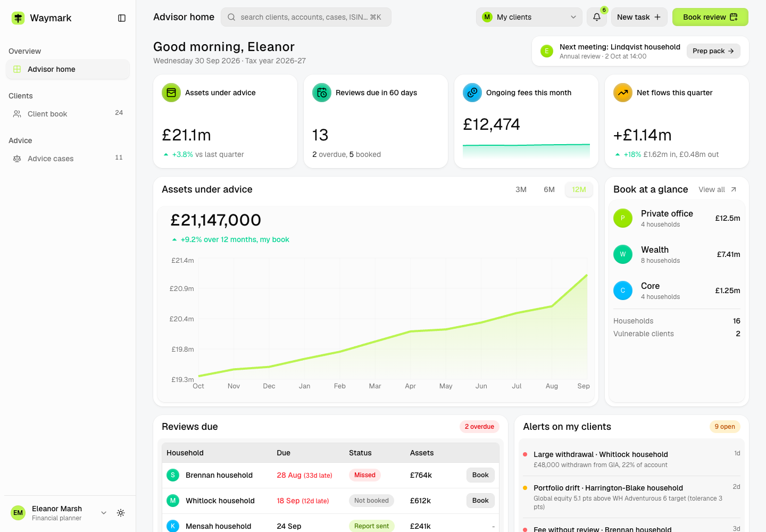This screenshot has height=532, width=766.
Task: Click Core segment avatar
Action: [x=623, y=290]
